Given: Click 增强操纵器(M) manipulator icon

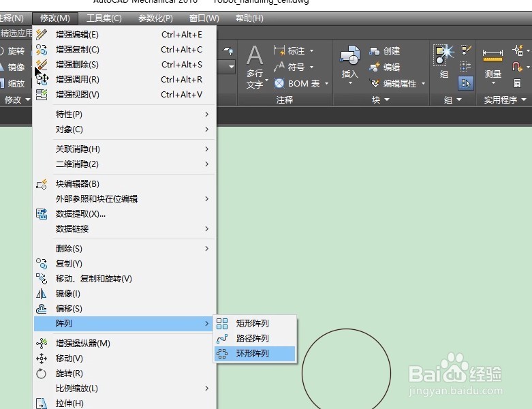Looking at the screenshot, I should click(42, 344).
